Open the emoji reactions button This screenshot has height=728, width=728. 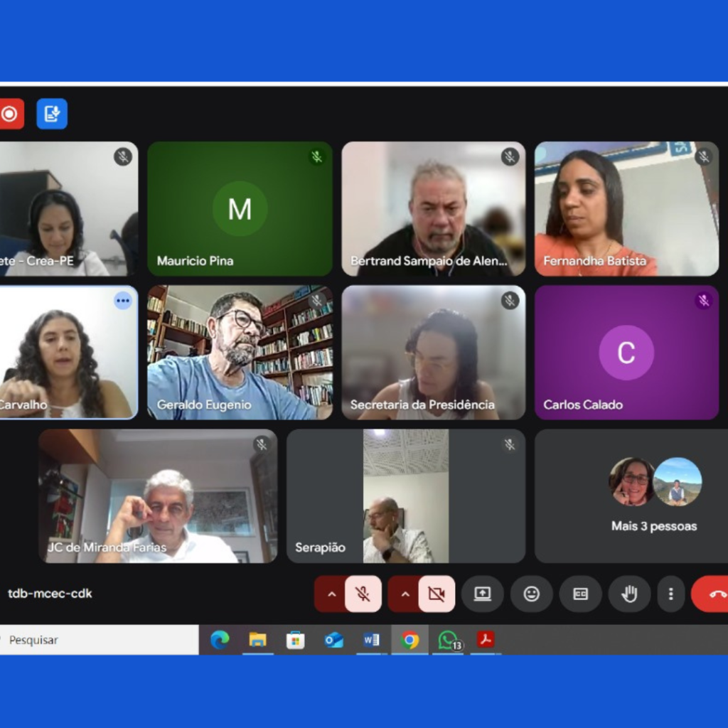tap(531, 594)
